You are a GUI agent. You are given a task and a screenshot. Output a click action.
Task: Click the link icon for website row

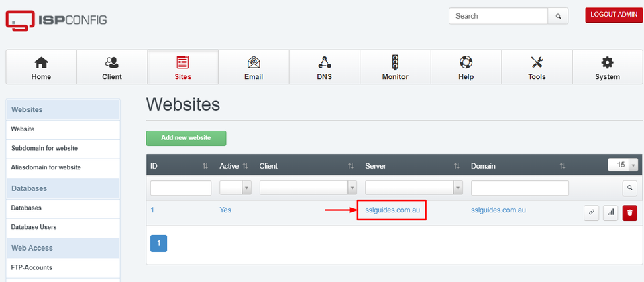point(590,213)
